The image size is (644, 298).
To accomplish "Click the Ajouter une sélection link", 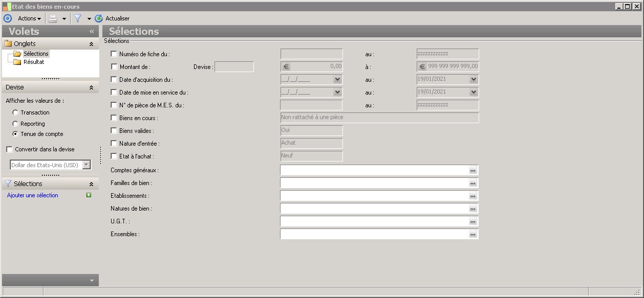I will [x=33, y=195].
